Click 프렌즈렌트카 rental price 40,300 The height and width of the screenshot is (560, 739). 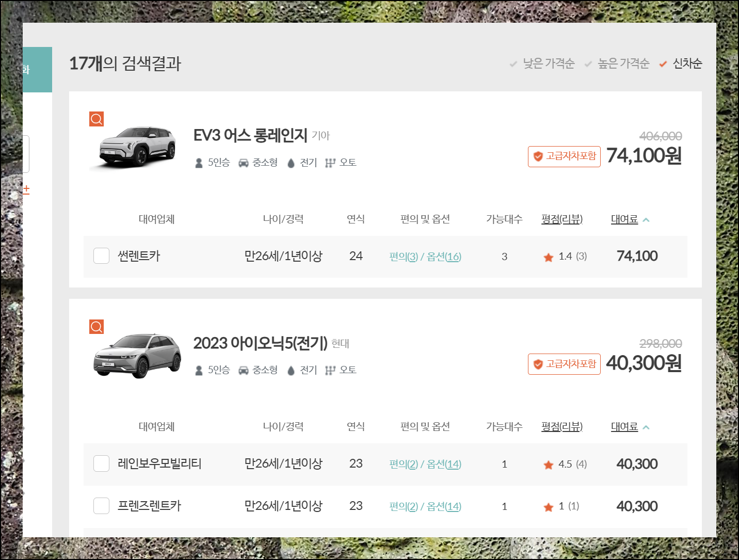click(x=637, y=506)
